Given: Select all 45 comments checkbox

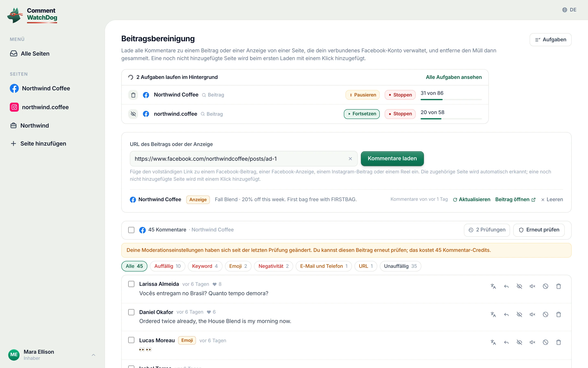Looking at the screenshot, I should pyautogui.click(x=131, y=230).
